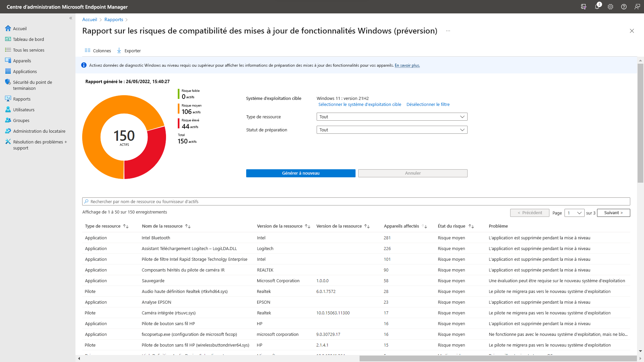The height and width of the screenshot is (362, 644).
Task: Open the Rapports sidebar icon
Action: [x=8, y=99]
